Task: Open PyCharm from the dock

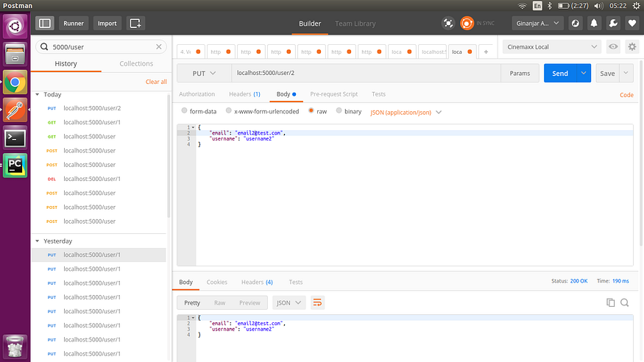Action: [15, 166]
